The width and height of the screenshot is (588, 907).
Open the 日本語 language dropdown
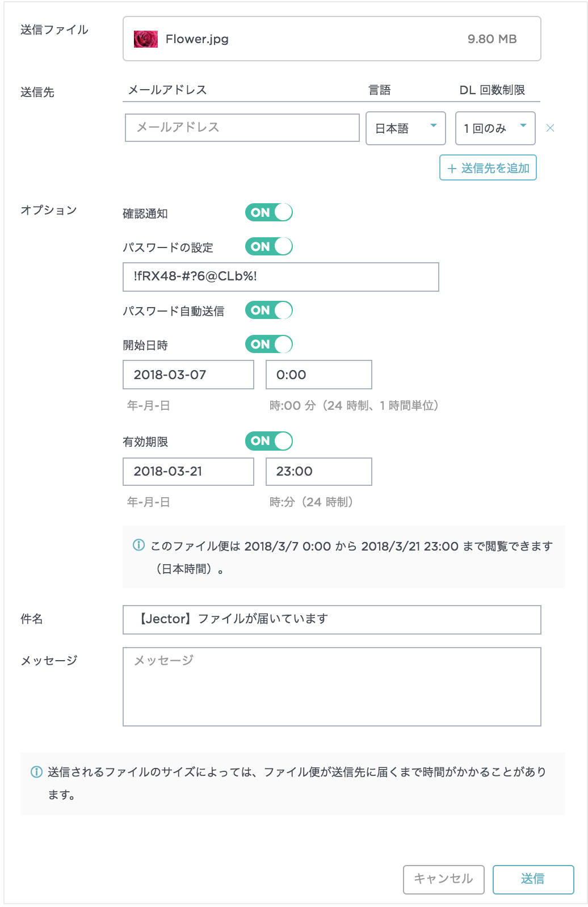(406, 128)
